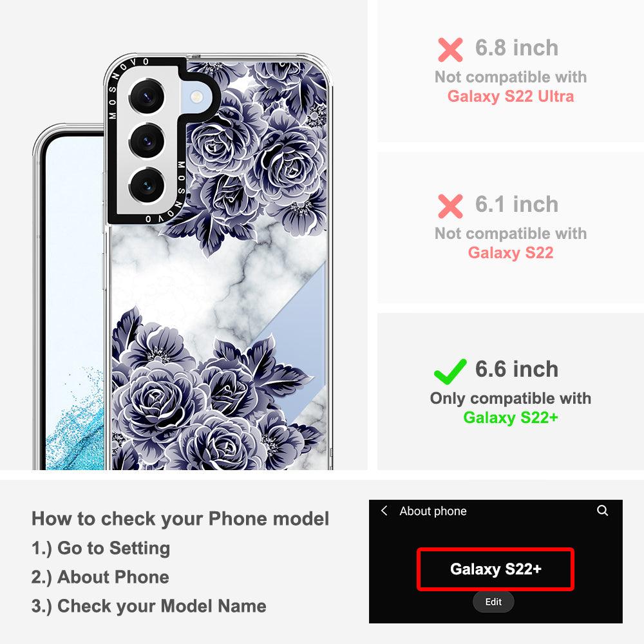Click the back arrow beside About phone
The width and height of the screenshot is (644, 644).
click(x=384, y=511)
